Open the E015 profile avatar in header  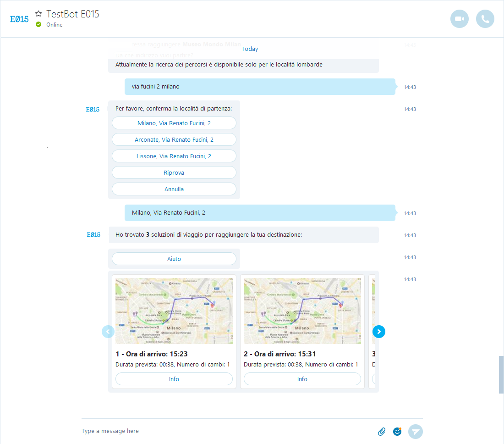point(19,19)
